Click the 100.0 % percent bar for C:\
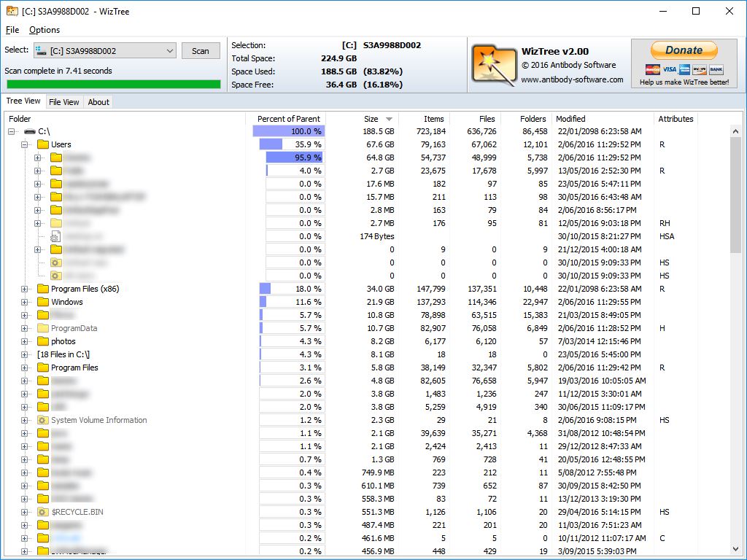This screenshot has height=560, width=747. [289, 131]
